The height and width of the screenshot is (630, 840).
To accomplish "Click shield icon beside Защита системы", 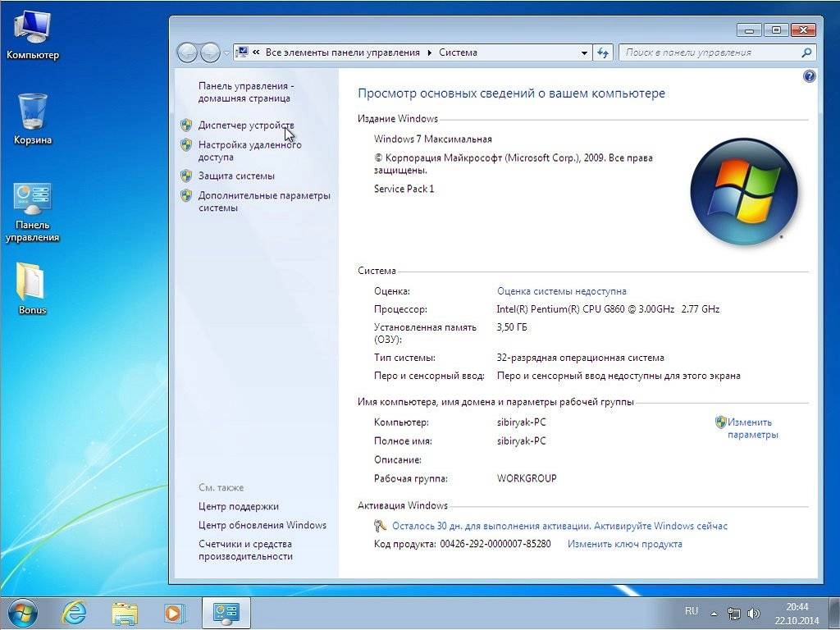I will pos(186,176).
